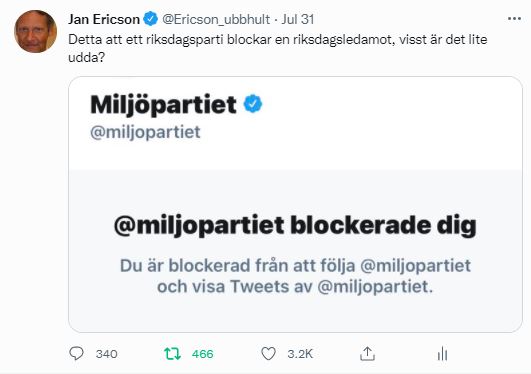This screenshot has width=531, height=374.
Task: Click the 'Du är blockerad' message text
Action: [295, 276]
